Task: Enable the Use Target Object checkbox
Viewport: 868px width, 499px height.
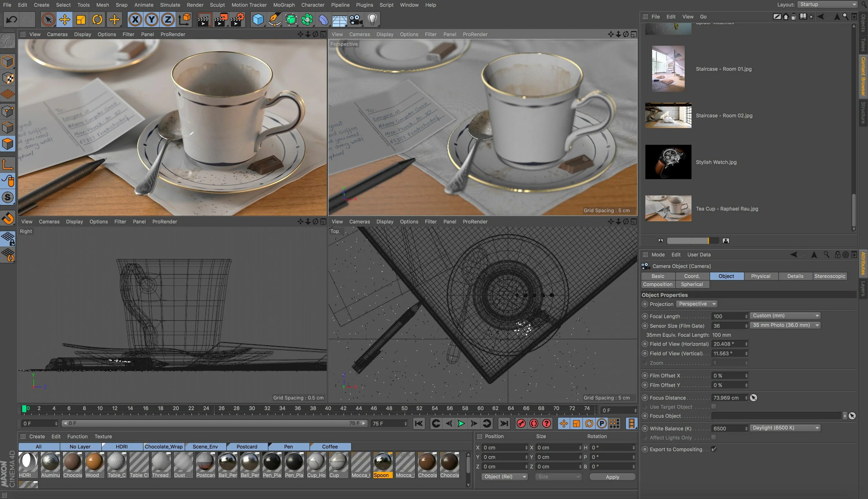Action: click(x=714, y=406)
